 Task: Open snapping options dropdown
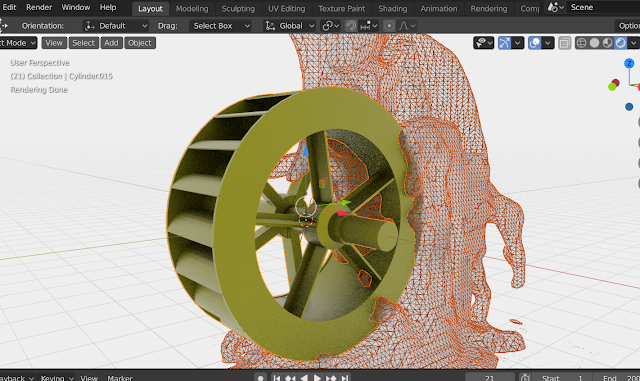369,26
